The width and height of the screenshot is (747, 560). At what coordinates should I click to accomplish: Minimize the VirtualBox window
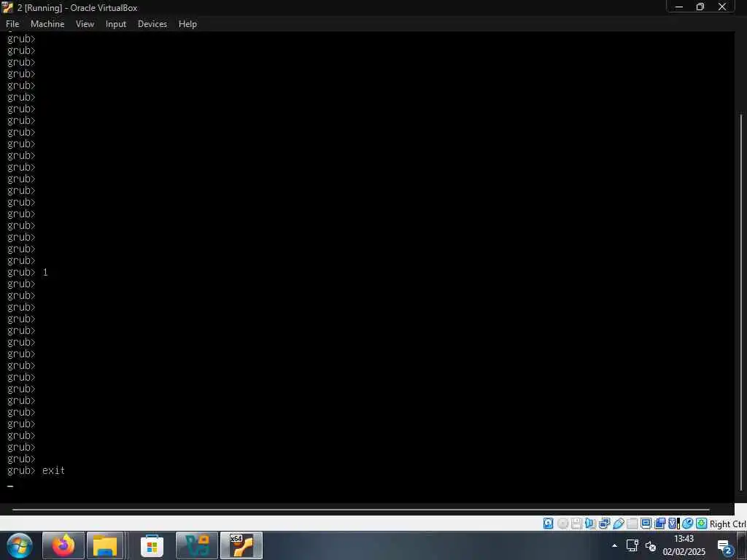[679, 7]
